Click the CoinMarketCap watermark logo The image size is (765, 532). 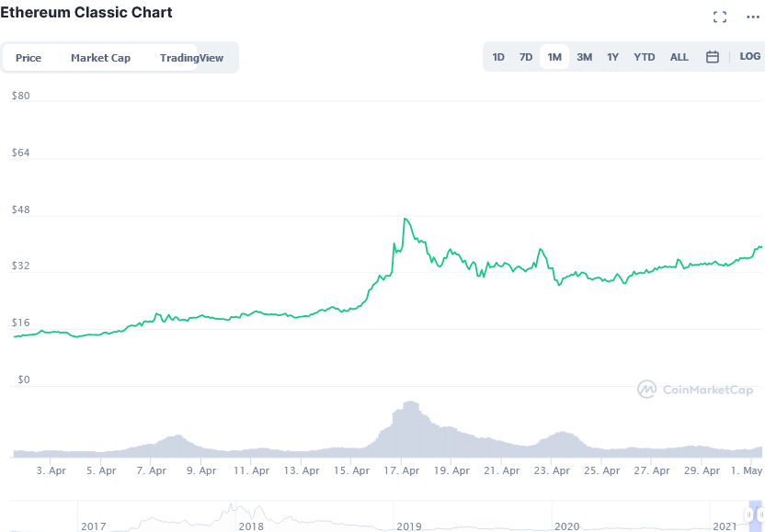coord(695,390)
